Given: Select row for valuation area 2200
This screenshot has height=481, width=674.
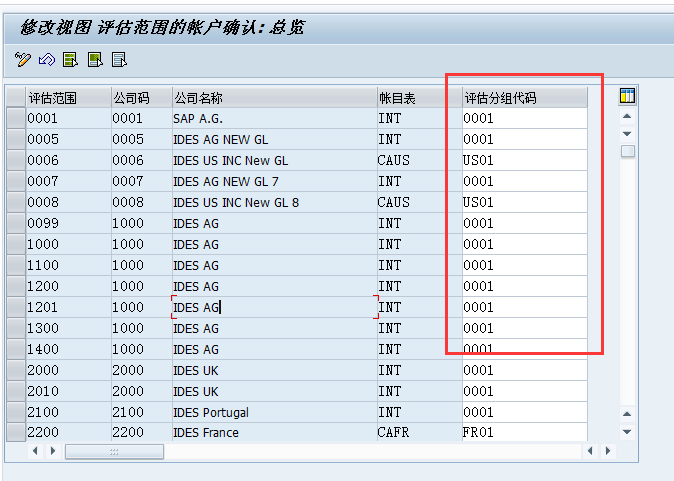Looking at the screenshot, I should (16, 432).
